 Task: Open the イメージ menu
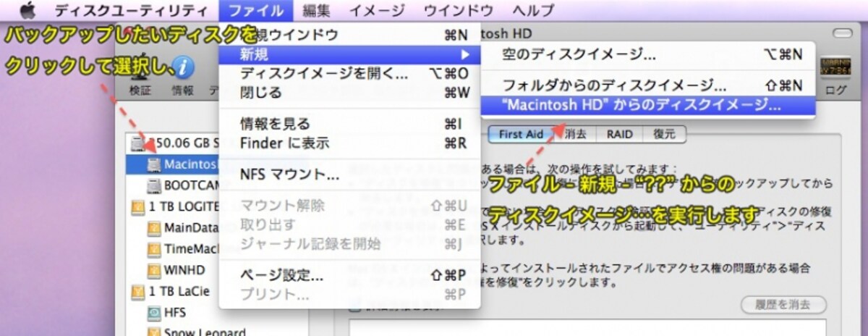[x=376, y=10]
